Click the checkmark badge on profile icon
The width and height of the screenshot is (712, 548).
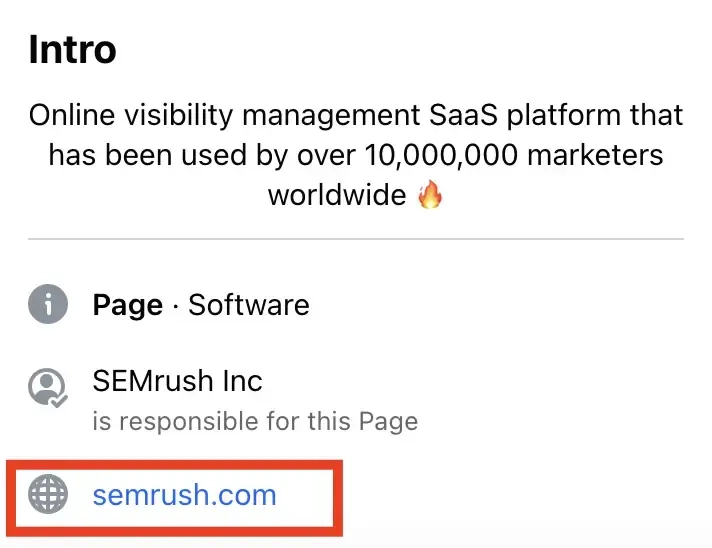coord(60,399)
